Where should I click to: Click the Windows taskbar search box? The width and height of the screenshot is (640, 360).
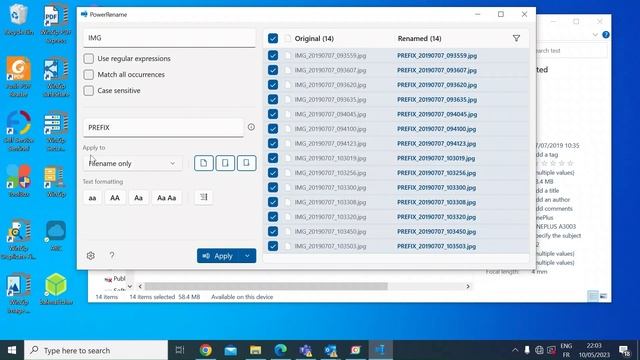pyautogui.click(x=96, y=350)
